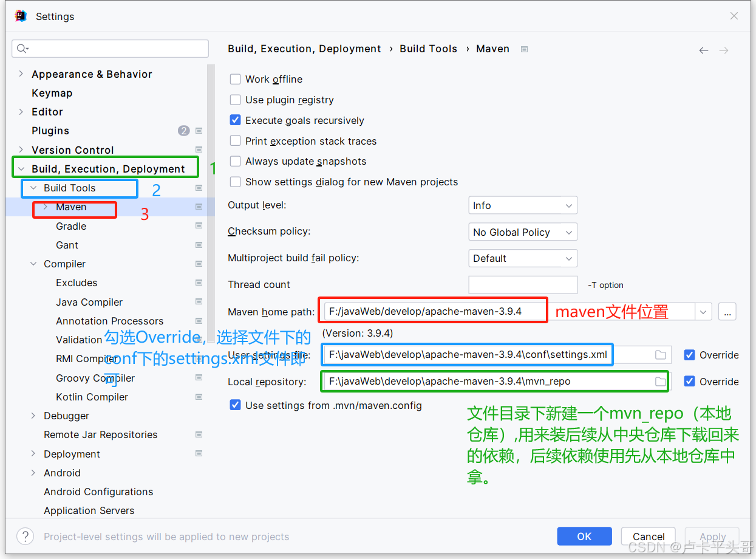This screenshot has height=559, width=756.
Task: Toggle Override for Local repository
Action: (689, 382)
